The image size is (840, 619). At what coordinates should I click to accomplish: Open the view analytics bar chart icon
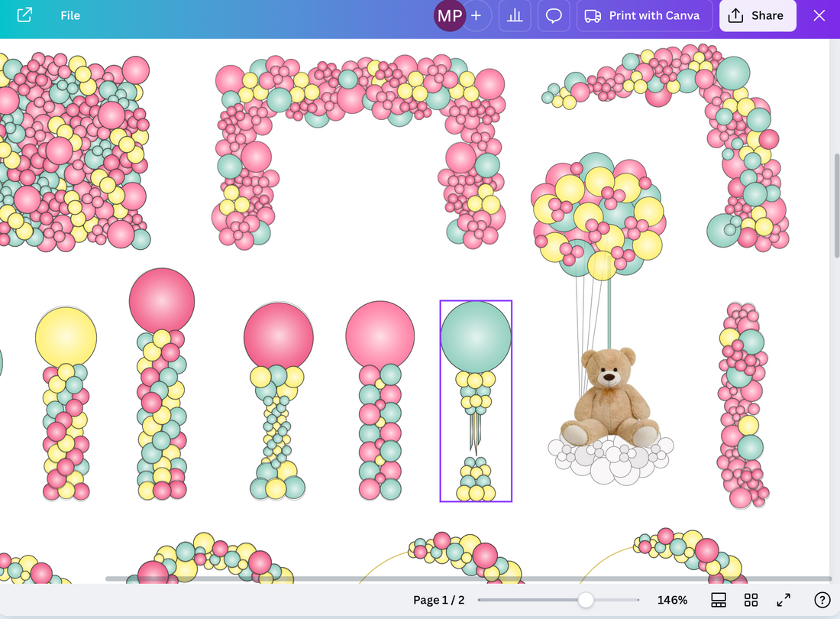515,15
